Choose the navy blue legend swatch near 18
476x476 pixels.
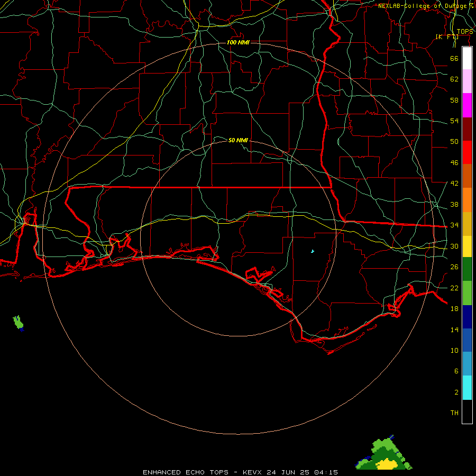(x=467, y=317)
